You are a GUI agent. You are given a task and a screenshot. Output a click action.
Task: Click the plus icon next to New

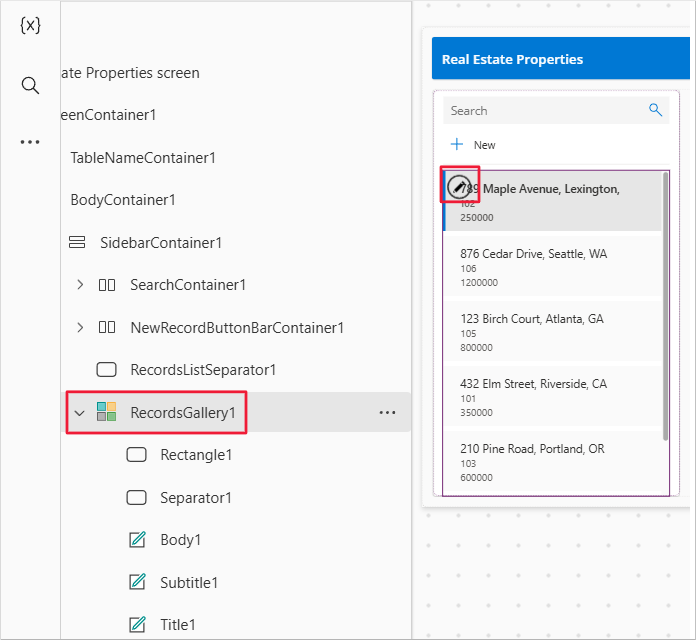pos(457,144)
